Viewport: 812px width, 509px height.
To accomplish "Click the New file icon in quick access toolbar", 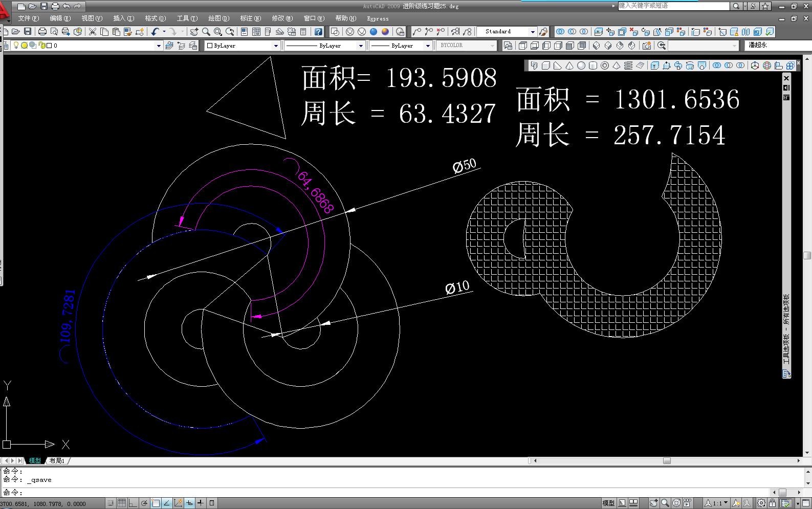I will (21, 6).
